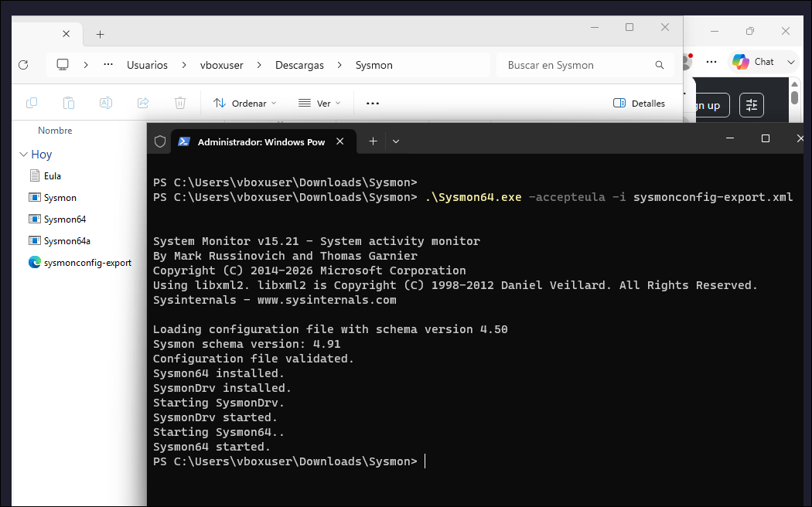The image size is (812, 507).
Task: Expand chevron after Descargas breadcrumb
Action: pyautogui.click(x=339, y=65)
